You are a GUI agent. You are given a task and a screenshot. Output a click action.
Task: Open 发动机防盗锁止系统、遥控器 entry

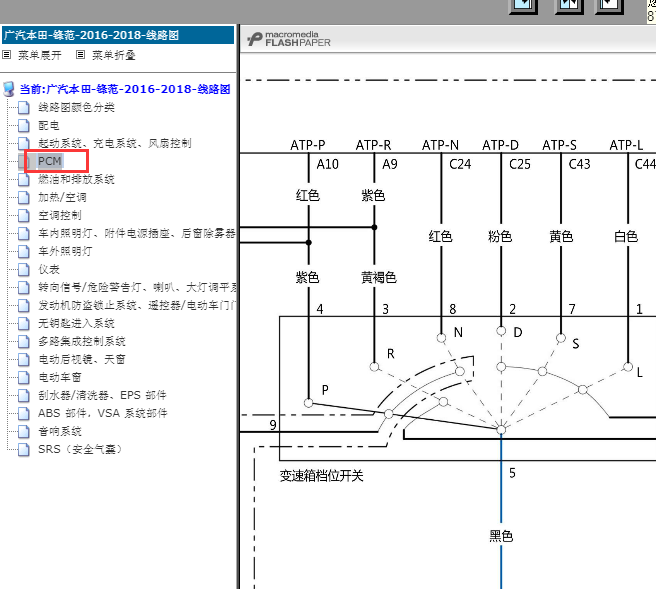click(x=137, y=305)
